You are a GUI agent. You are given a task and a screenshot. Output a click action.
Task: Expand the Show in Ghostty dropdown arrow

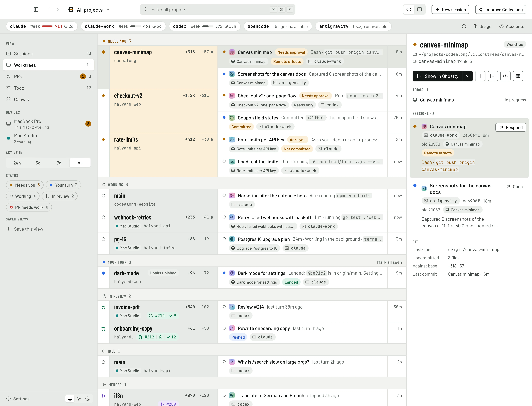468,76
